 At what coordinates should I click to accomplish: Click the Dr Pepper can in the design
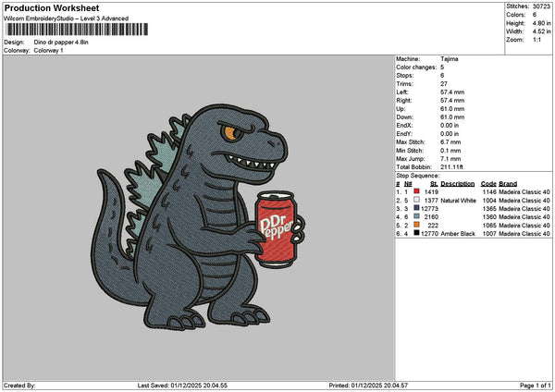(277, 228)
